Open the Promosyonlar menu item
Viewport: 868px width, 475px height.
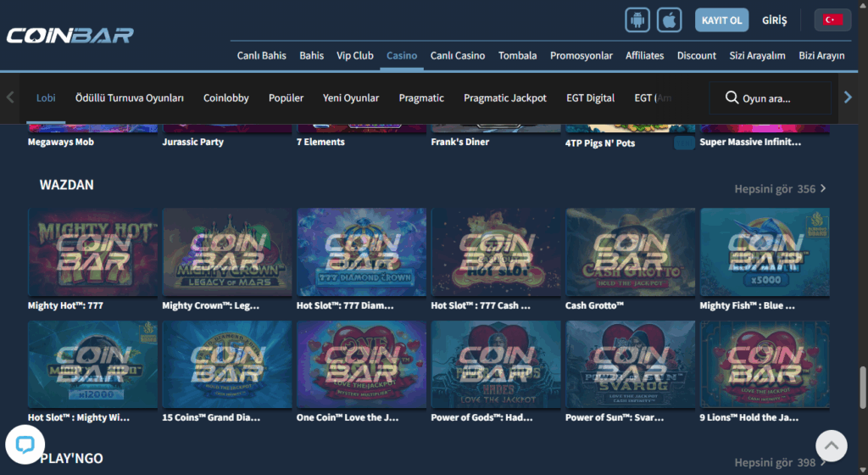click(581, 55)
